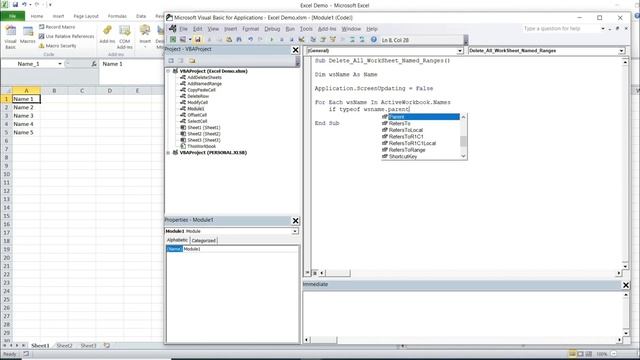Open the Excel Formulas ribbon tab
Viewport: 640px width, 360px height.
pyautogui.click(x=117, y=16)
